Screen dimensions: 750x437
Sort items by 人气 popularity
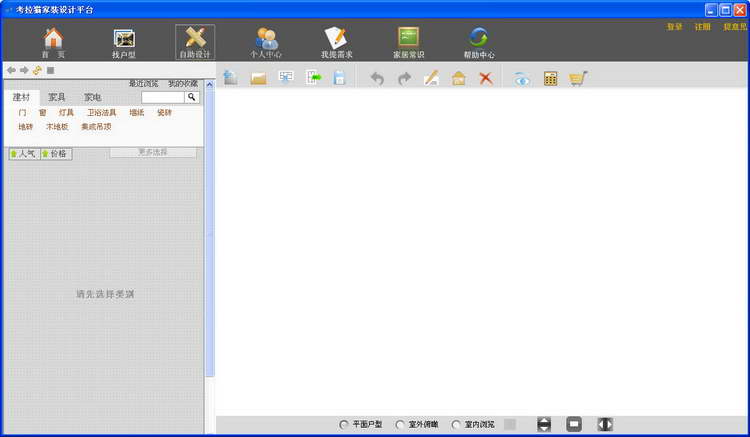24,153
